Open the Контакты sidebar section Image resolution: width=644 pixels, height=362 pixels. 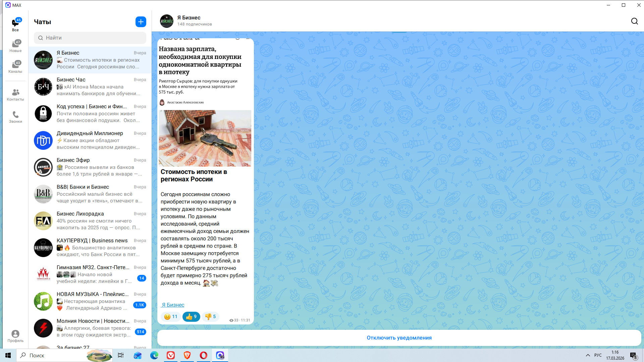point(15,95)
